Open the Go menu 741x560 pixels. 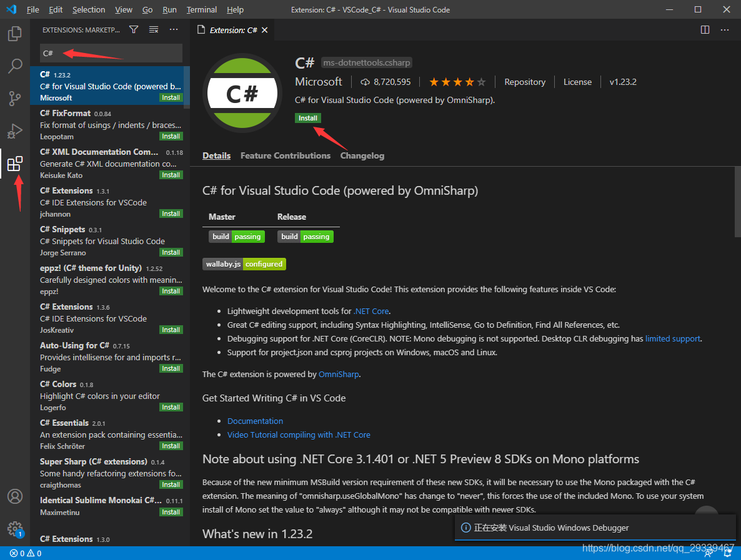coord(147,9)
